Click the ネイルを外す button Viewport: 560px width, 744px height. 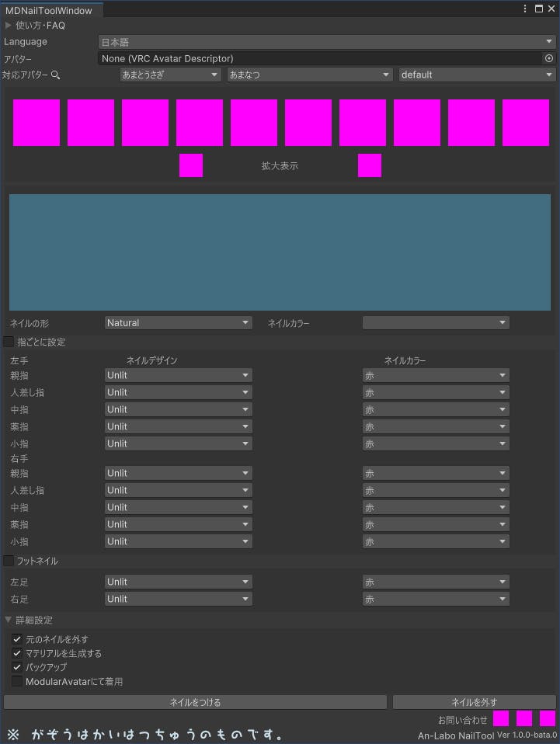pos(474,702)
